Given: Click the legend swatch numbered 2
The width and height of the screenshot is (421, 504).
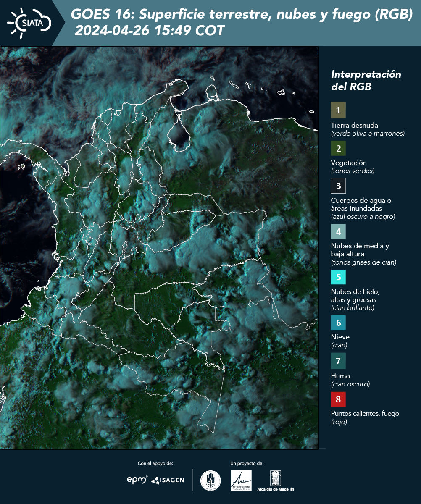Looking at the screenshot, I should click(338, 148).
